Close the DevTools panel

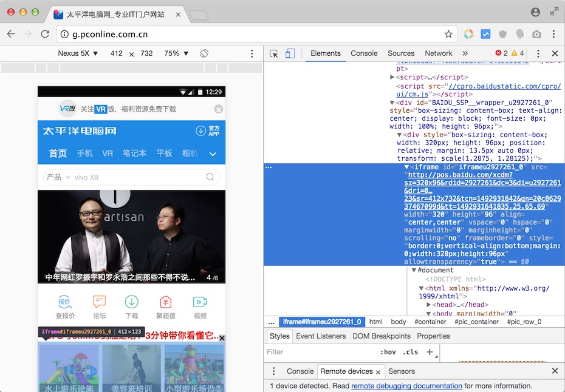[555, 53]
